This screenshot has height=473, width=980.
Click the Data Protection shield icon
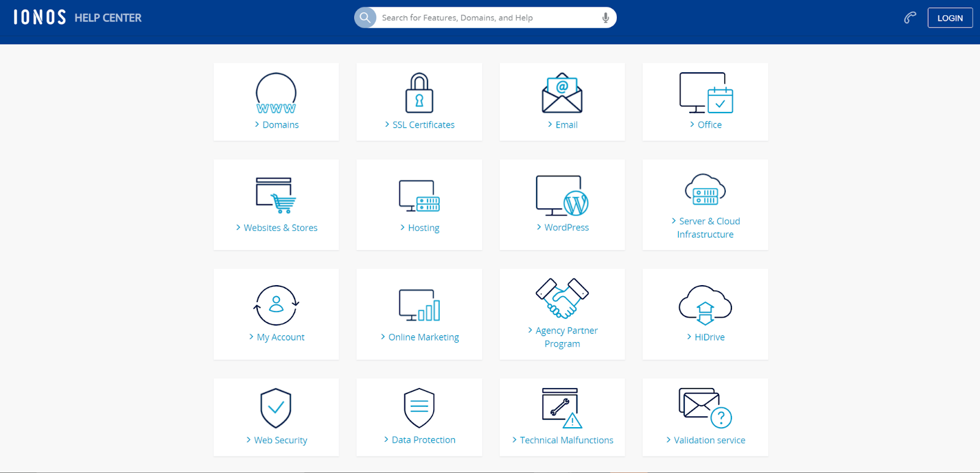click(x=420, y=408)
